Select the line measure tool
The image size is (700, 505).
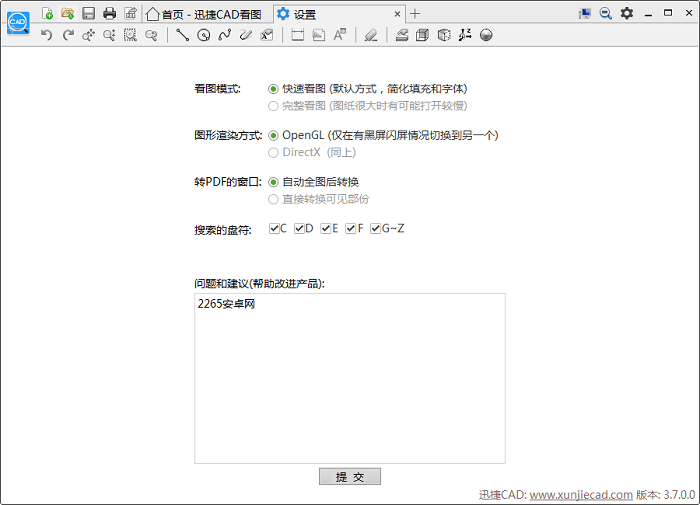pyautogui.click(x=182, y=35)
